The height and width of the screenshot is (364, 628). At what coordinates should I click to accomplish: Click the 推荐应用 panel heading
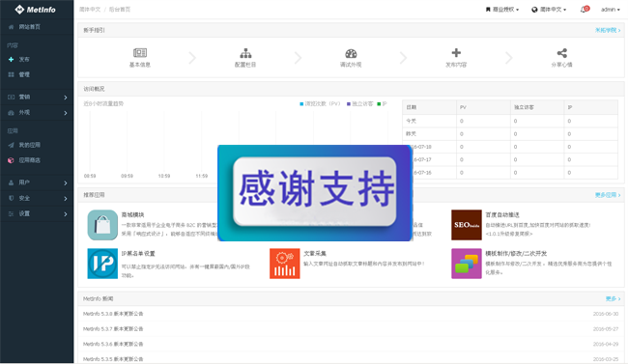[94, 195]
